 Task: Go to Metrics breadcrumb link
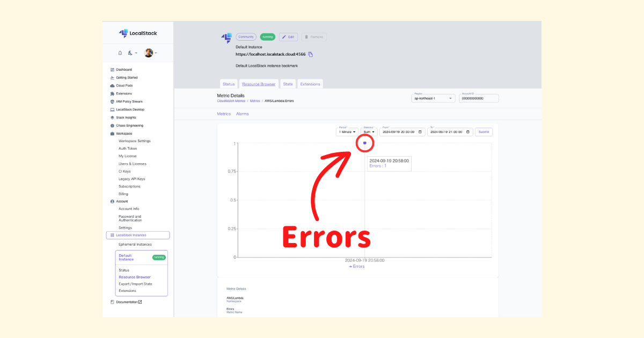click(x=255, y=101)
